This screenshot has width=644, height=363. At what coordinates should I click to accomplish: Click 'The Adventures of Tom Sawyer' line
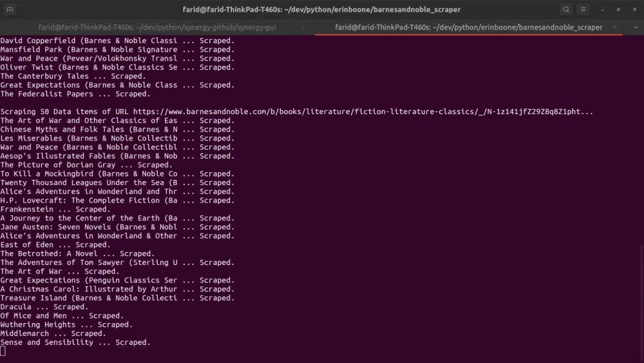[x=117, y=262]
